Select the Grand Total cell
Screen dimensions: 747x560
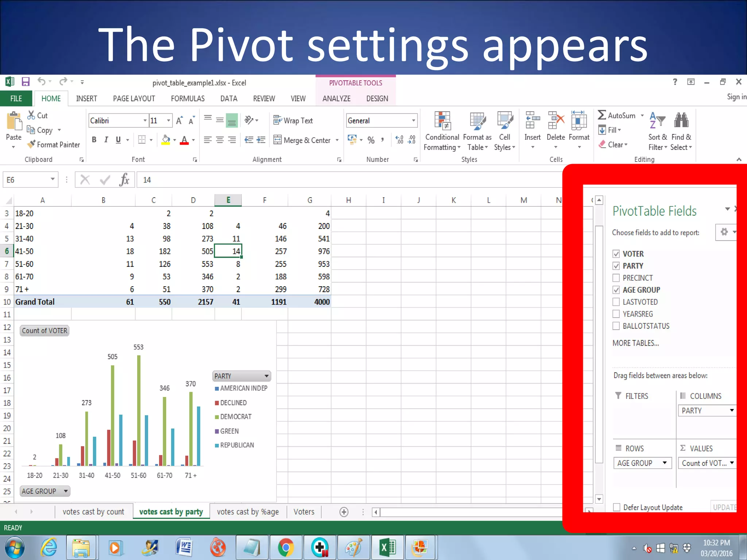pyautogui.click(x=42, y=302)
